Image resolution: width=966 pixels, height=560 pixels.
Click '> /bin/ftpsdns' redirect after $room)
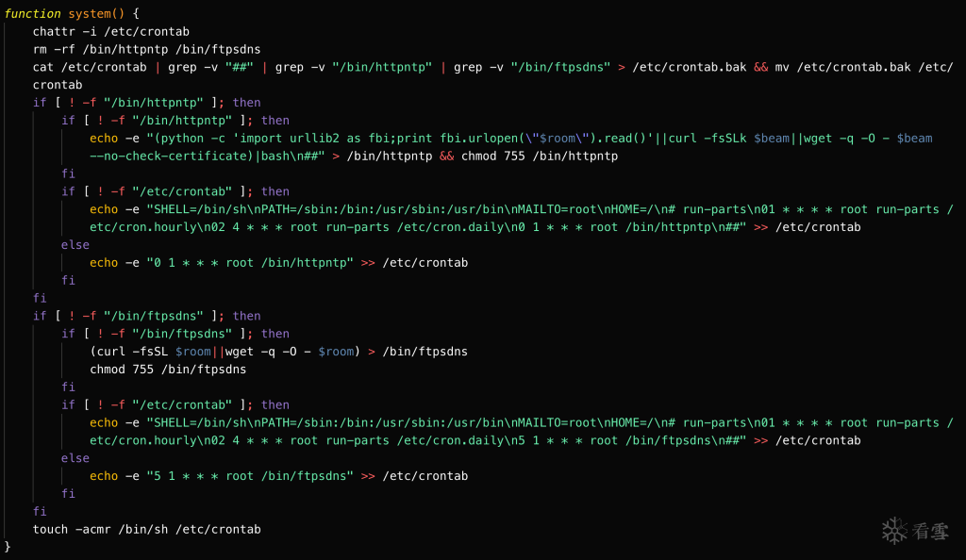(x=418, y=352)
